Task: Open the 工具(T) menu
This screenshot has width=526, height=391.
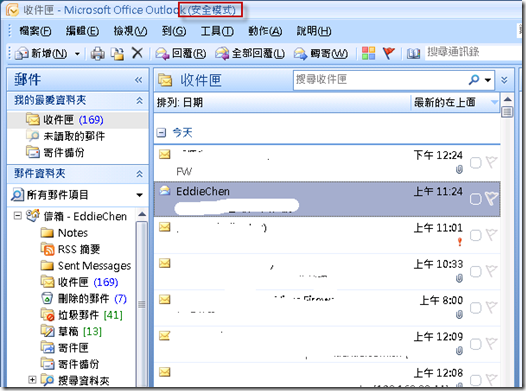Action: pos(217,31)
